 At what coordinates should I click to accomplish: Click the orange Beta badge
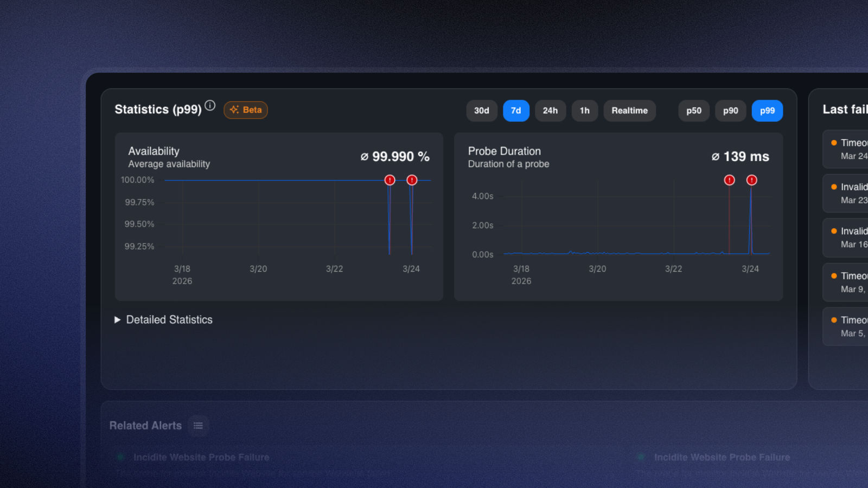(246, 110)
